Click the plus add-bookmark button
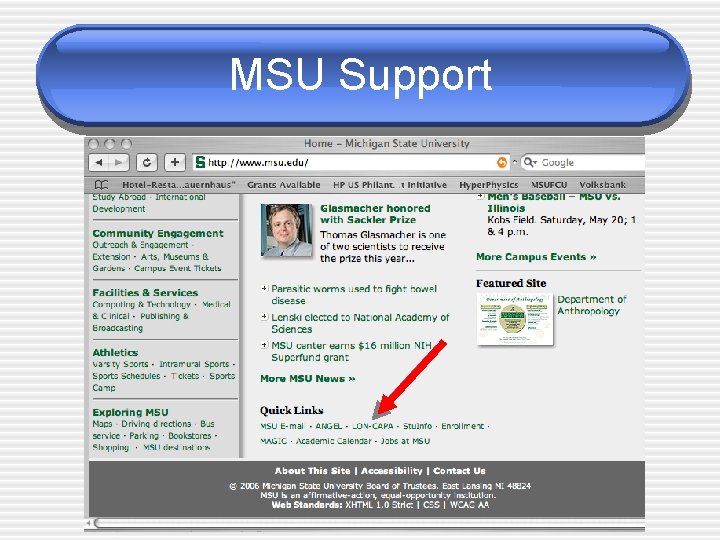Viewport: 720px width, 540px height. click(174, 162)
